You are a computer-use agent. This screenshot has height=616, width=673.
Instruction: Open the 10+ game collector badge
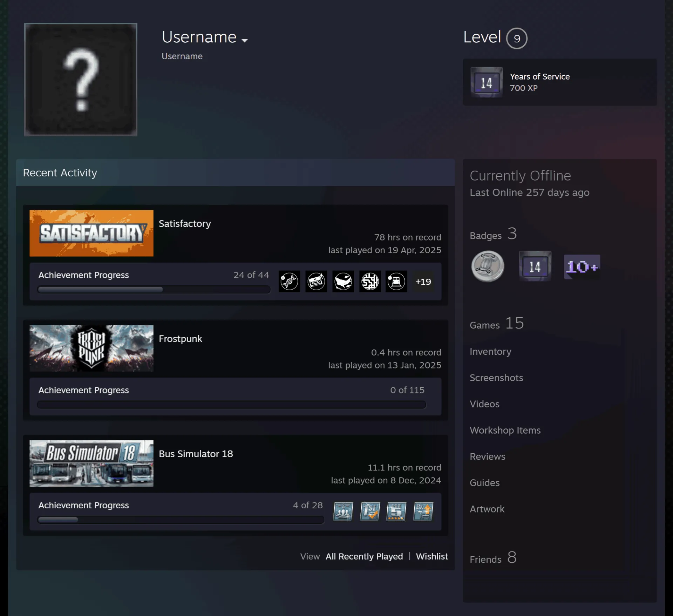[582, 267]
